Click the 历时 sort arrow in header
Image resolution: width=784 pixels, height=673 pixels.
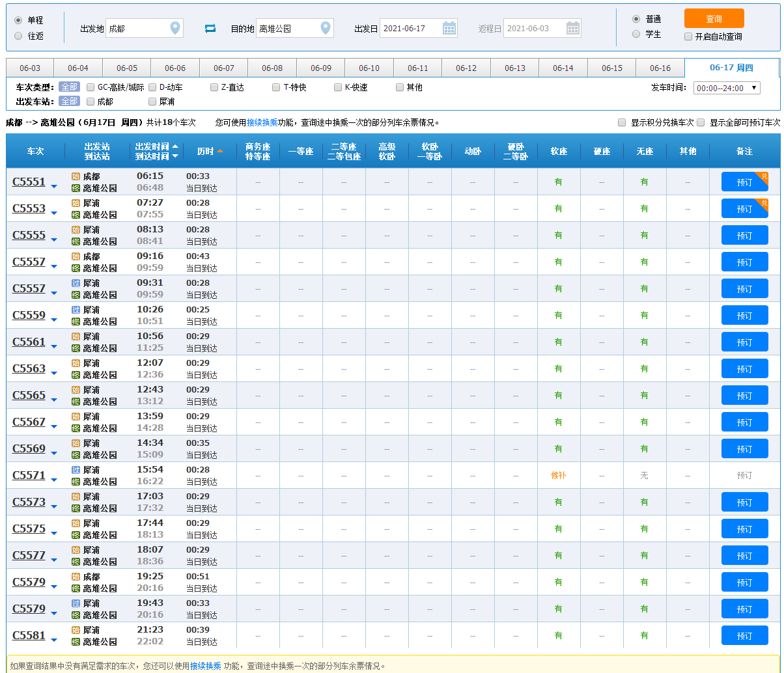coord(220,151)
